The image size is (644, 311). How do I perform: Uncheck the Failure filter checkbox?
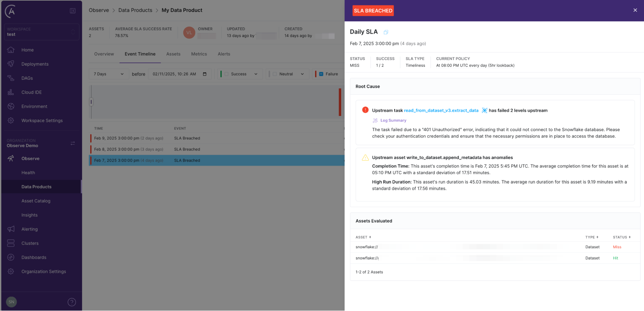point(321,74)
